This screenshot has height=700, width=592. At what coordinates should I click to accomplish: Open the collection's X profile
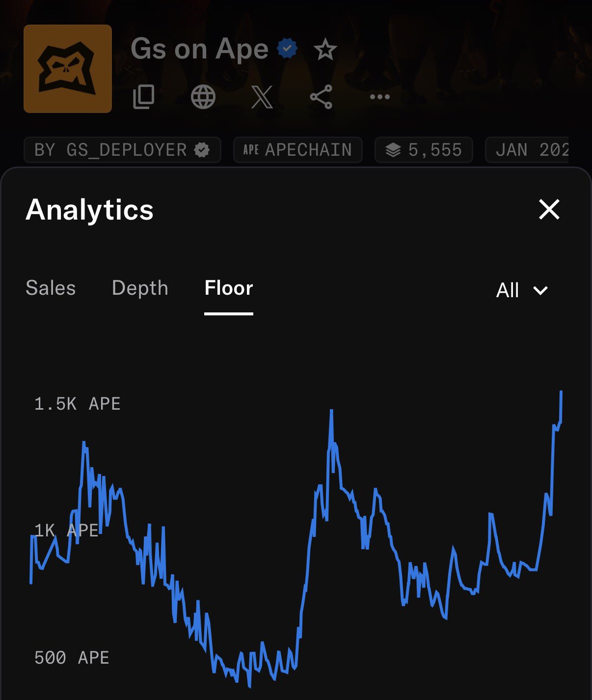click(262, 97)
